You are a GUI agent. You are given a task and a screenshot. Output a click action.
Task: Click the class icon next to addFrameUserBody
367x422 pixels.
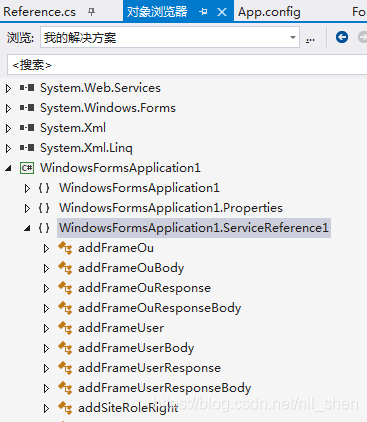pyautogui.click(x=65, y=348)
